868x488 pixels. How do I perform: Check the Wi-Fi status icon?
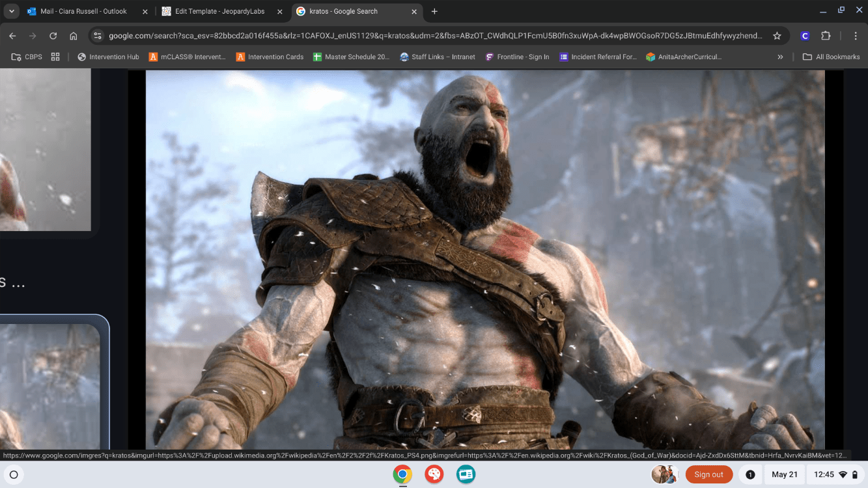[843, 474]
